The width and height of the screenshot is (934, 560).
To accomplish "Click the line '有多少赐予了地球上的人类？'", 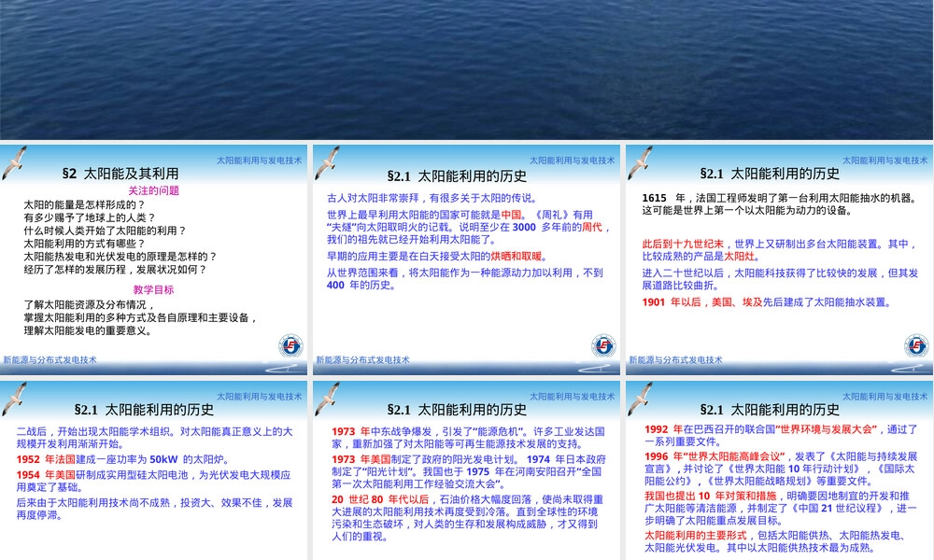I will (90, 217).
